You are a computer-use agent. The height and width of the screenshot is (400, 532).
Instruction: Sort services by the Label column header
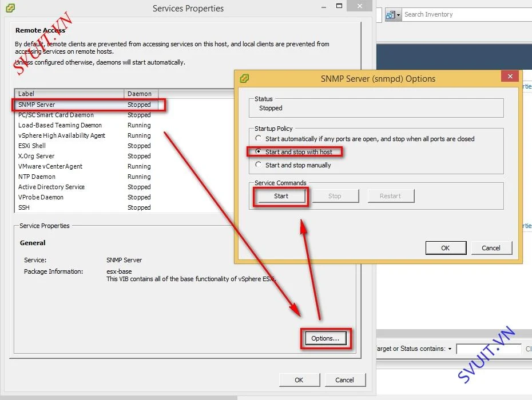[x=69, y=94]
